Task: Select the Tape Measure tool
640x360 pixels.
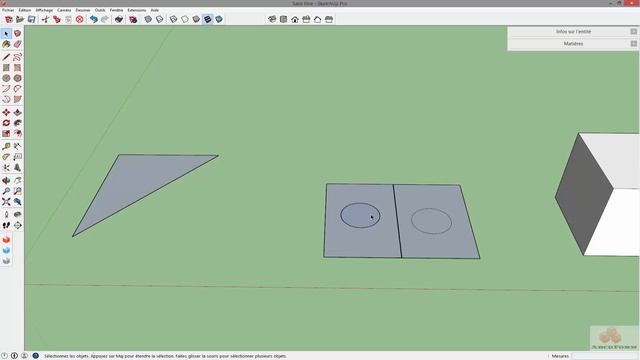Action: coord(6,146)
